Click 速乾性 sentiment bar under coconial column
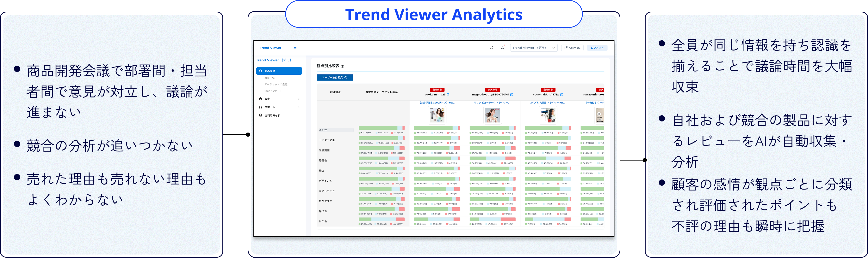This screenshot has height=258, width=868. [548, 128]
